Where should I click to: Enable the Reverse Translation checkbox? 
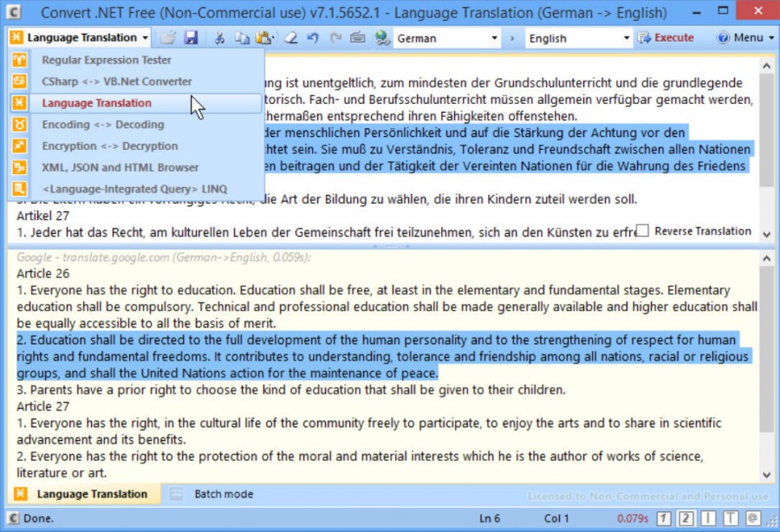coord(641,231)
